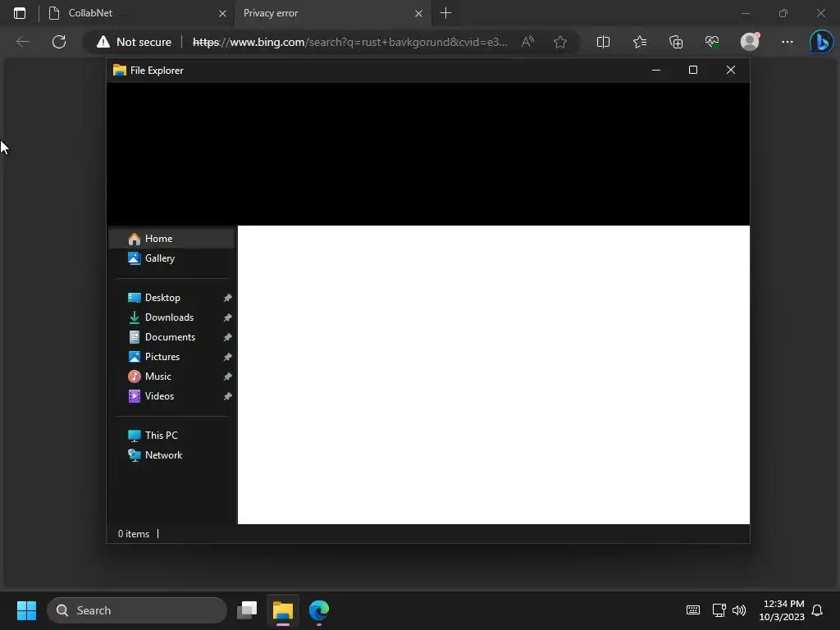The image size is (840, 630).
Task: Open Edge Favorites list
Action: (640, 42)
